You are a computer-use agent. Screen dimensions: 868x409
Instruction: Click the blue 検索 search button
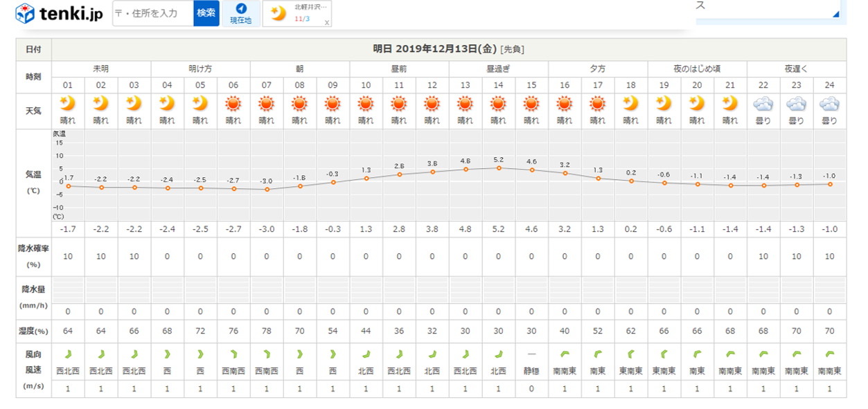(x=206, y=13)
